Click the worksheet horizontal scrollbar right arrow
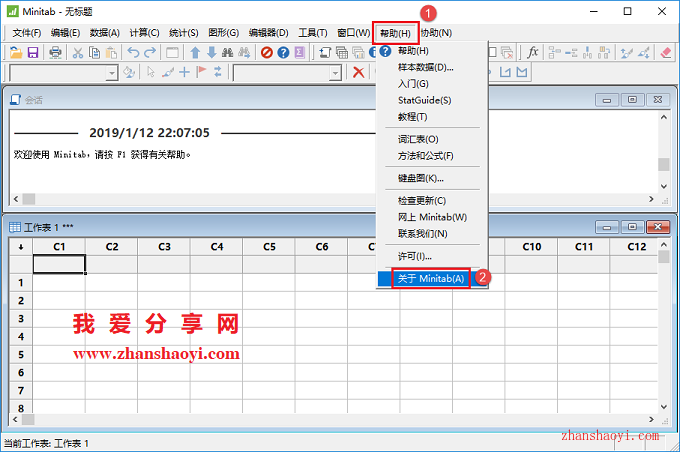 (x=651, y=419)
